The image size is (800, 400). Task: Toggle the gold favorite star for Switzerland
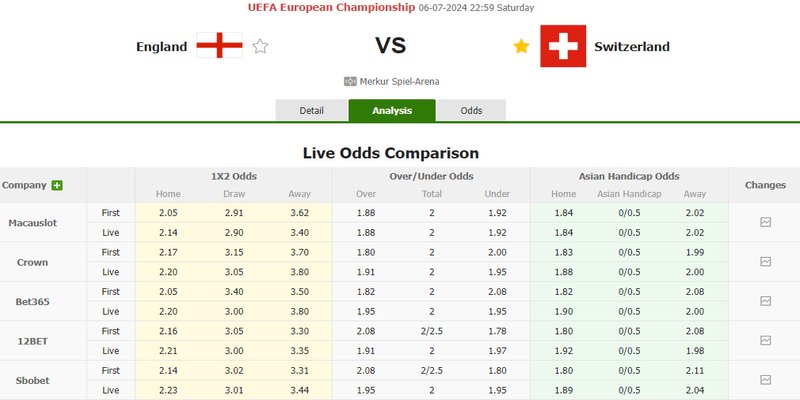pyautogui.click(x=521, y=46)
